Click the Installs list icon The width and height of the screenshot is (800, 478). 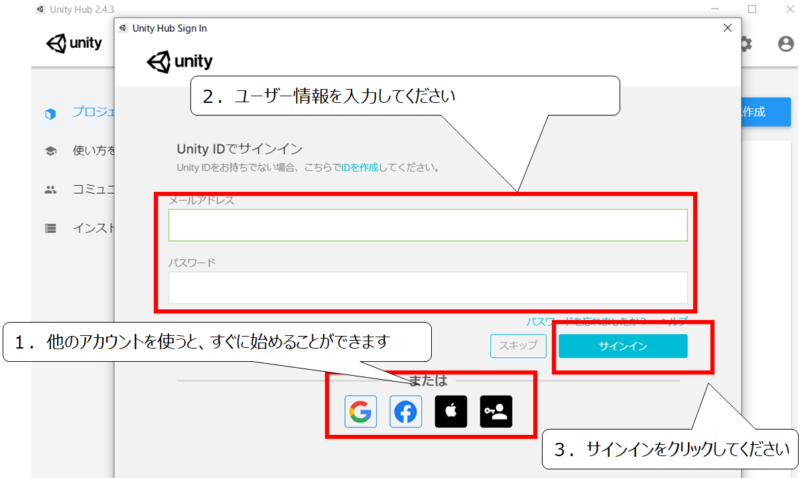point(50,228)
